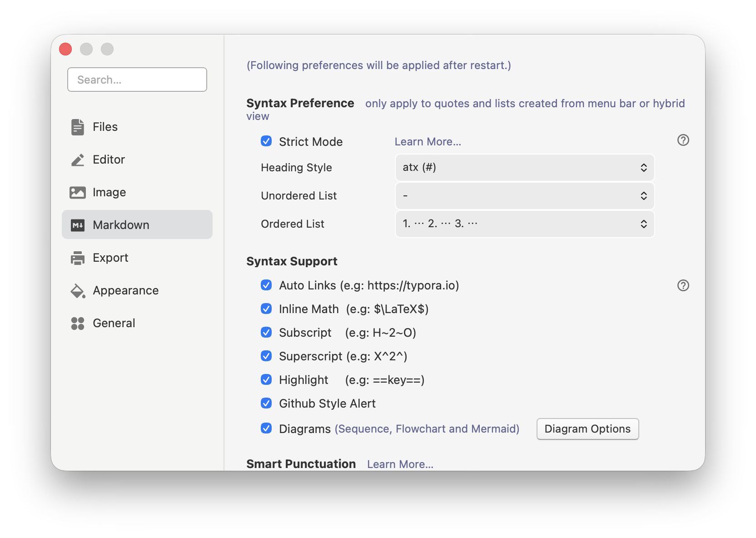Click the Image preferences icon

coord(78,192)
